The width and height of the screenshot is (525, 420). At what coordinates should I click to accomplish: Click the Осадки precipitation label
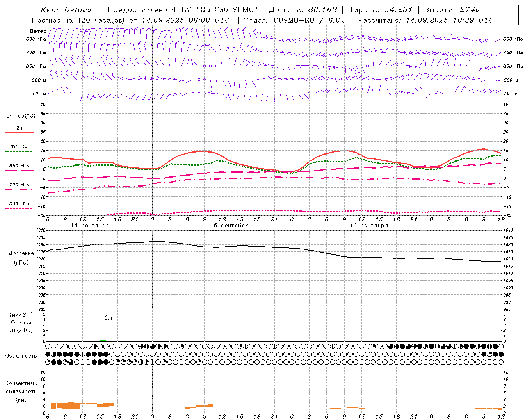pos(21,322)
